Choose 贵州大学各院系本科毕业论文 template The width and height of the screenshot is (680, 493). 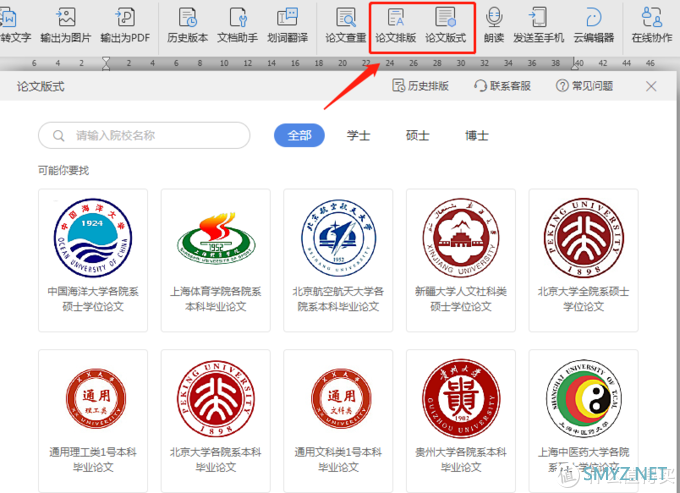(461, 421)
